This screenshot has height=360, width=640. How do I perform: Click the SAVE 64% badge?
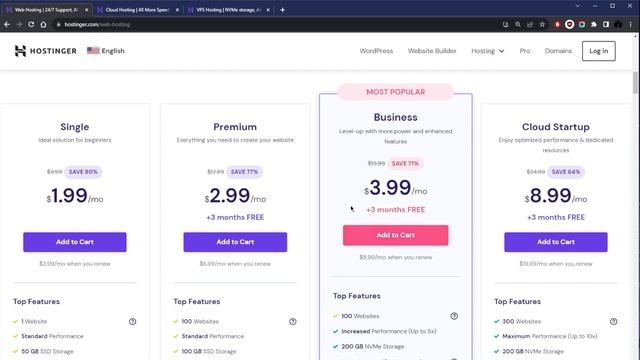coord(566,172)
